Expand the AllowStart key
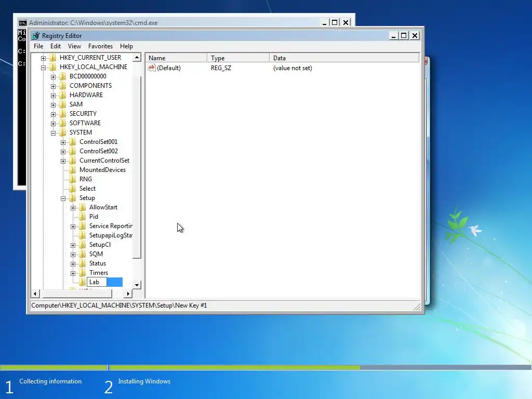Image resolution: width=532 pixels, height=399 pixels. [73, 208]
